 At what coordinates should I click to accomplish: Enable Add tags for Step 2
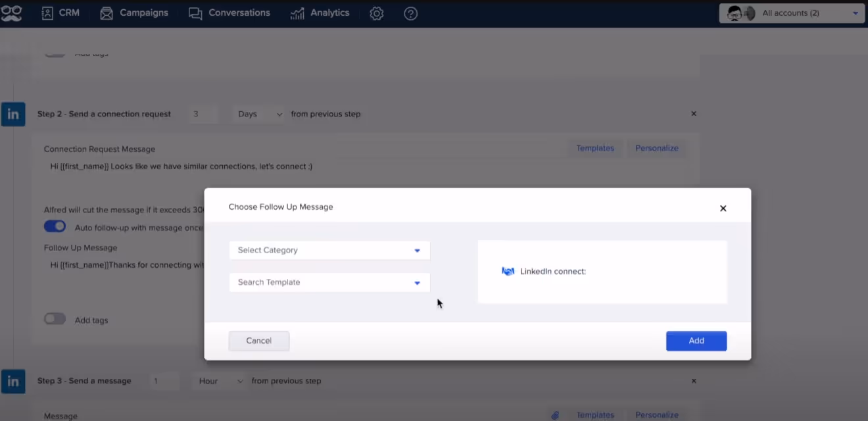pyautogui.click(x=55, y=318)
